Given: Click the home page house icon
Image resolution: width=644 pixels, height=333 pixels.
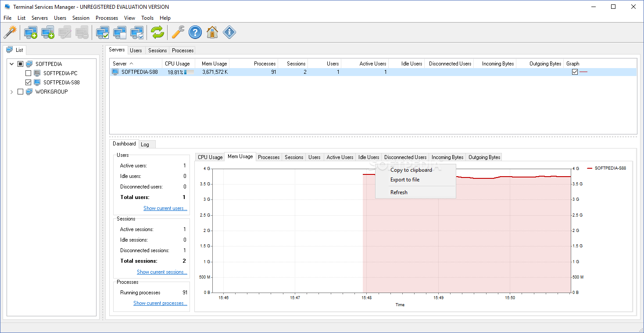Looking at the screenshot, I should pyautogui.click(x=212, y=32).
